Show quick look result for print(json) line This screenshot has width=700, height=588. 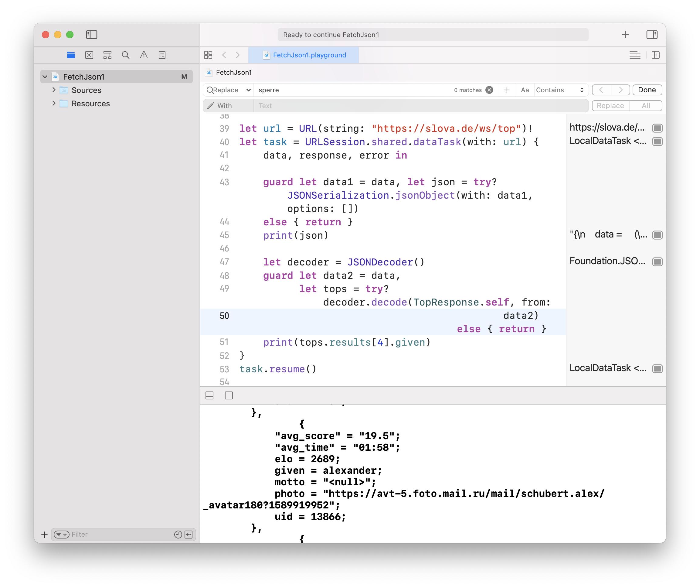657,235
